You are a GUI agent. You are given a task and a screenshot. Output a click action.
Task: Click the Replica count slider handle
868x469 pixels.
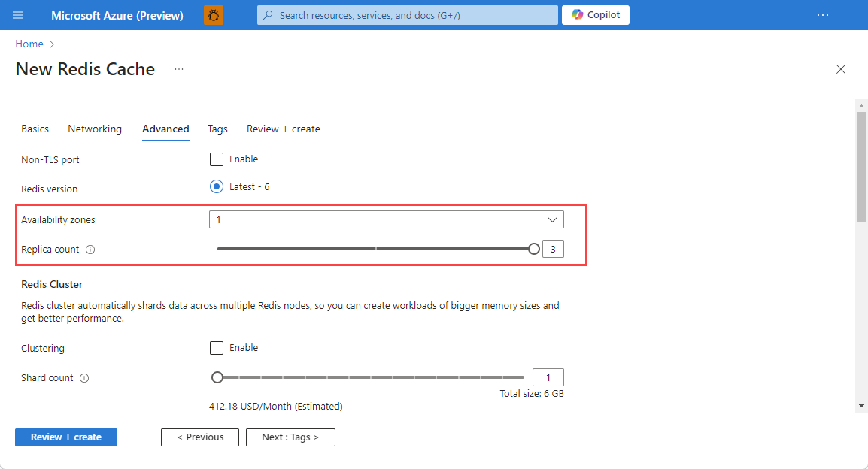[x=533, y=249]
